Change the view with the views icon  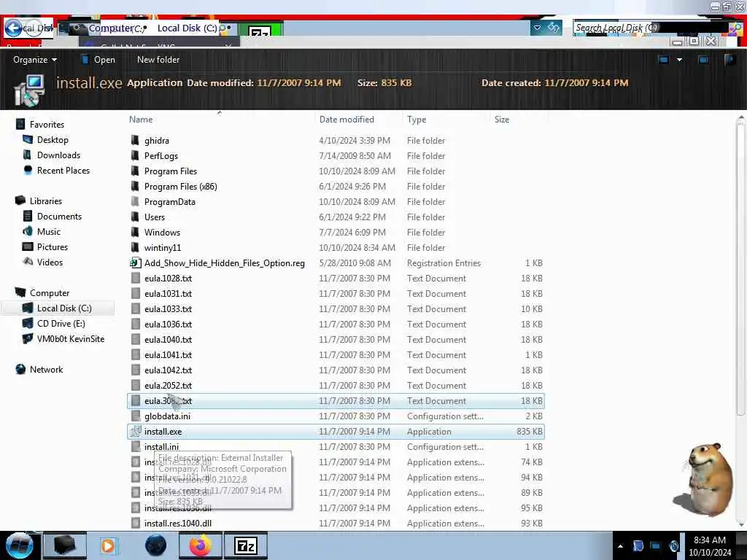[663, 60]
